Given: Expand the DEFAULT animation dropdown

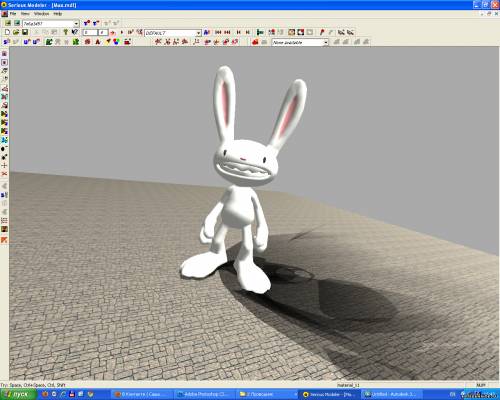Looking at the screenshot, I should point(198,33).
